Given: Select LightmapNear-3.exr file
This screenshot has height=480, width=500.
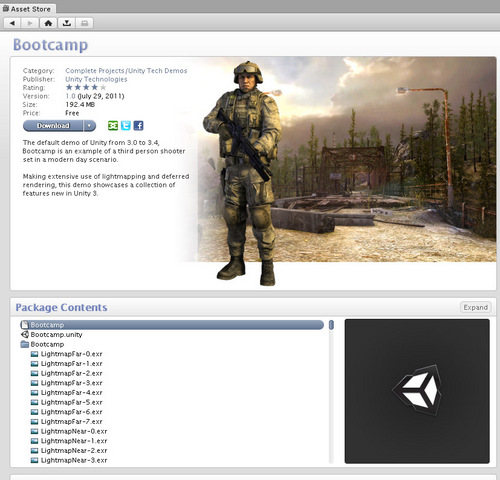Looking at the screenshot, I should [x=74, y=460].
